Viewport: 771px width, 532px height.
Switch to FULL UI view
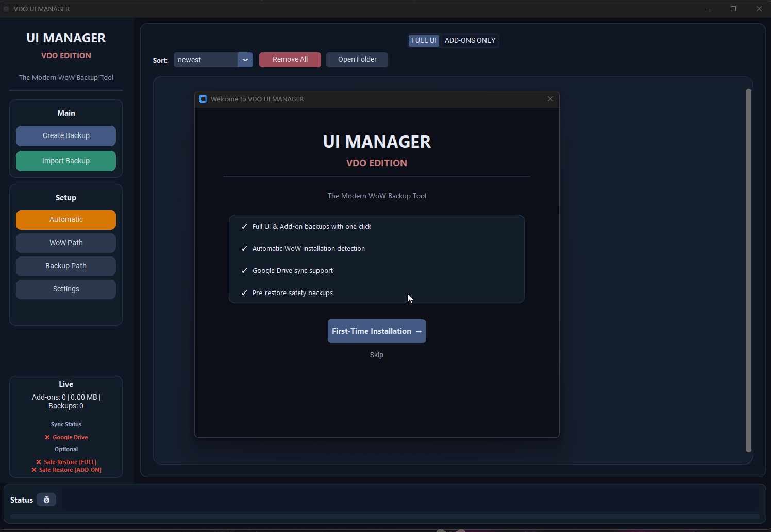click(424, 40)
